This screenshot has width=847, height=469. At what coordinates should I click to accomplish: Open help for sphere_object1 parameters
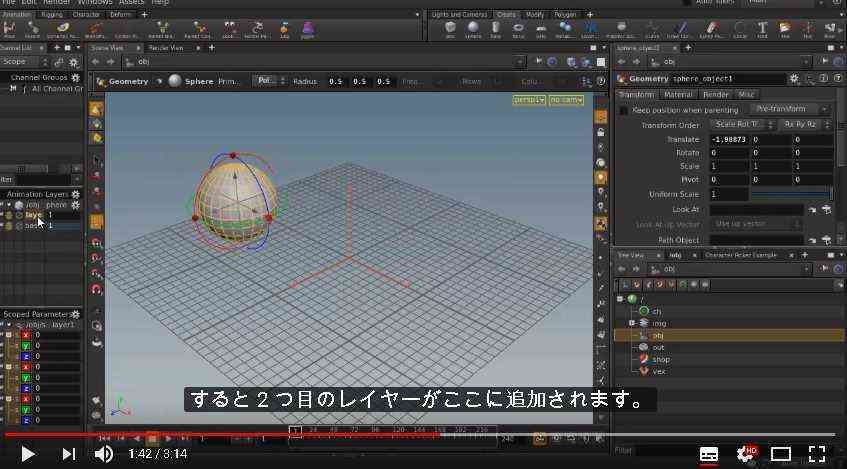[837, 79]
